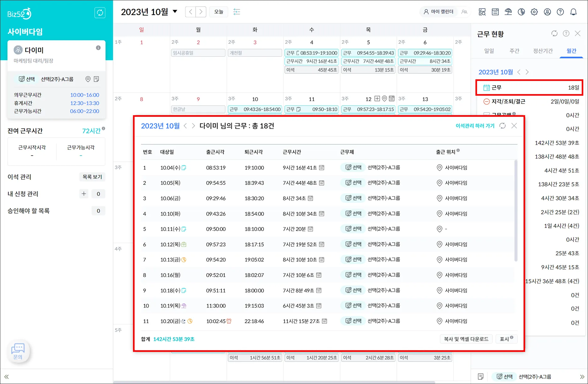Close the 근무 현황 panel
The image size is (588, 384).
point(578,33)
